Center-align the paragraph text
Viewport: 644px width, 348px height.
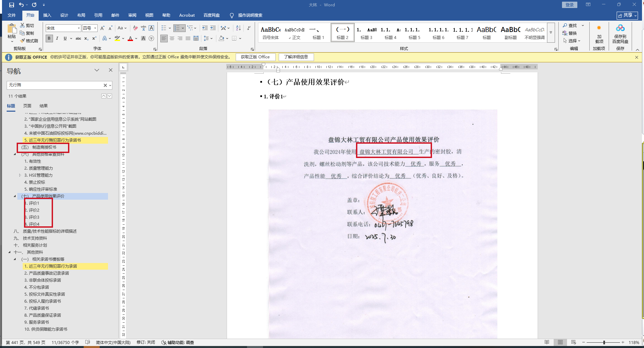click(172, 38)
